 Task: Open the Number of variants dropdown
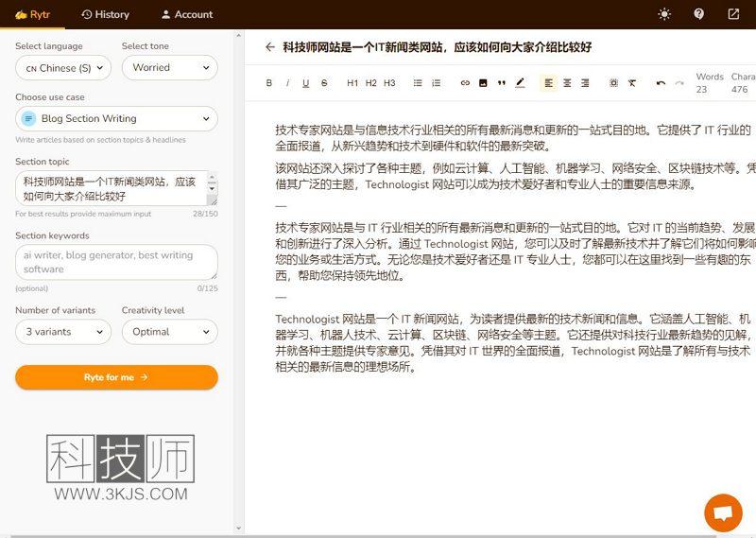[x=63, y=332]
